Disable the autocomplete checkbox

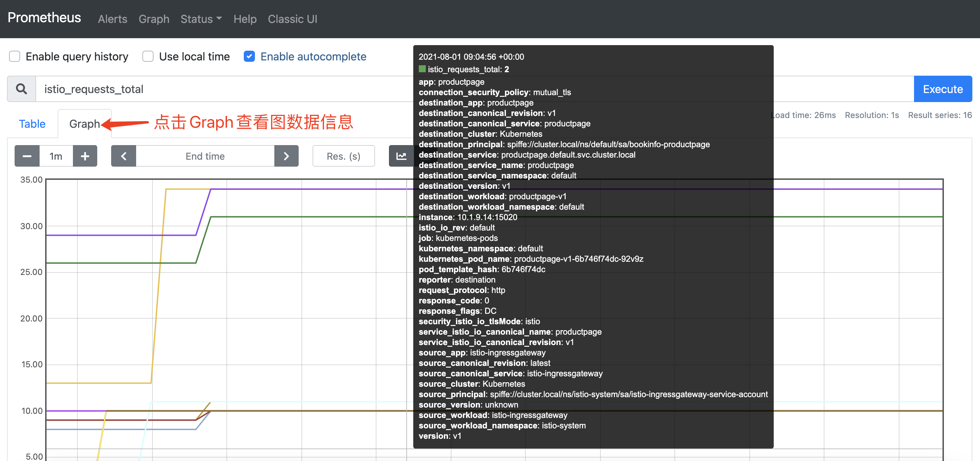tap(249, 56)
